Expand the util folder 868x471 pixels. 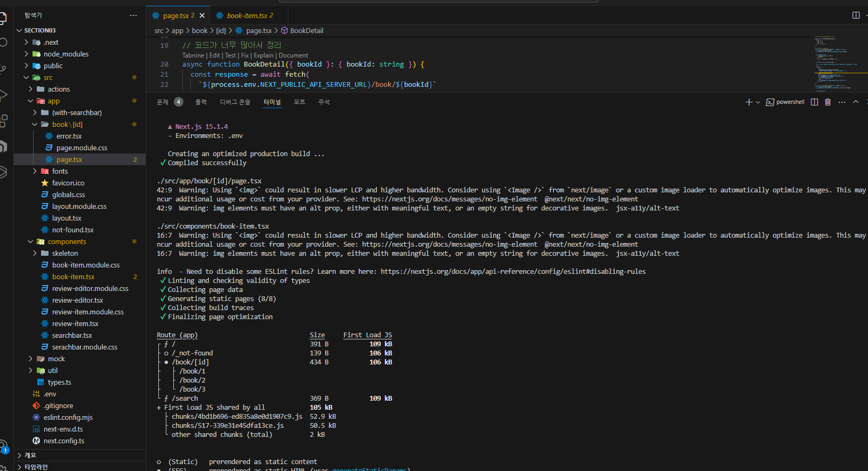(79, 370)
